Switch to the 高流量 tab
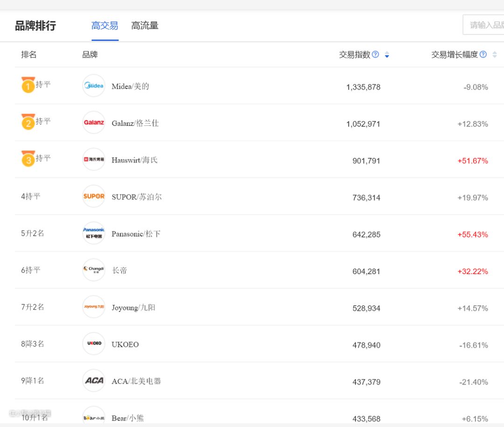This screenshot has height=427, width=504. point(145,26)
